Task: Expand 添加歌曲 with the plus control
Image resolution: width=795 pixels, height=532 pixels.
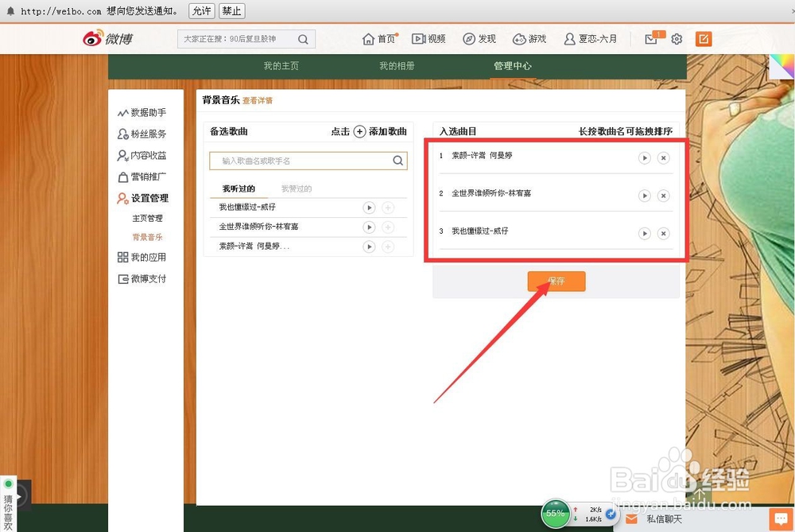Action: coord(360,132)
